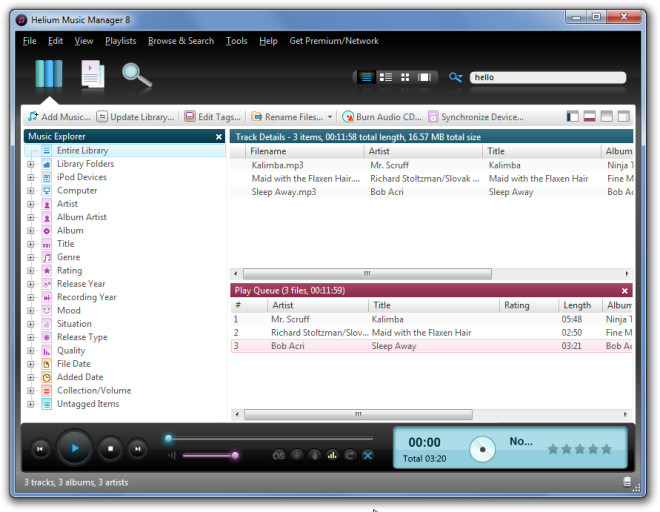The image size is (660, 512).
Task: Set rating with fifth star
Action: coord(607,449)
